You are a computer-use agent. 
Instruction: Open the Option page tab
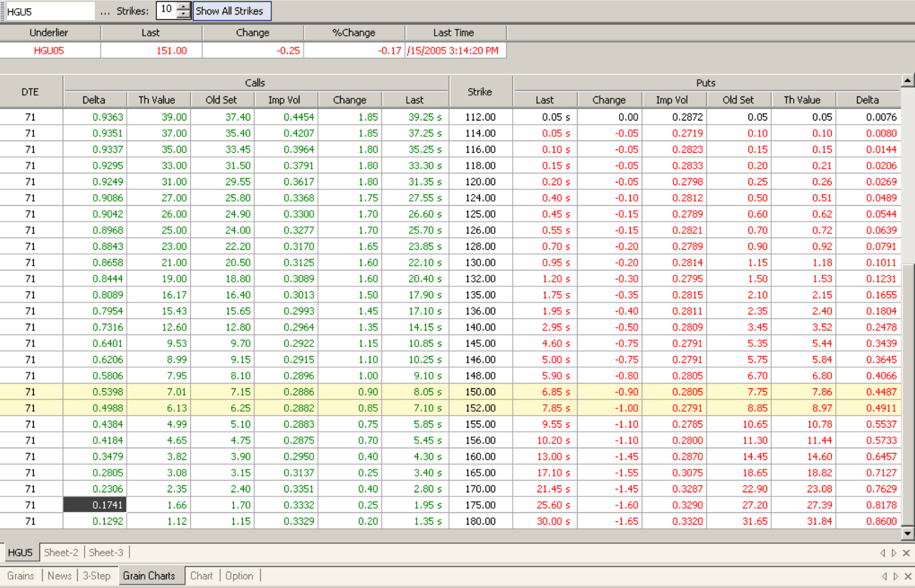tap(240, 576)
